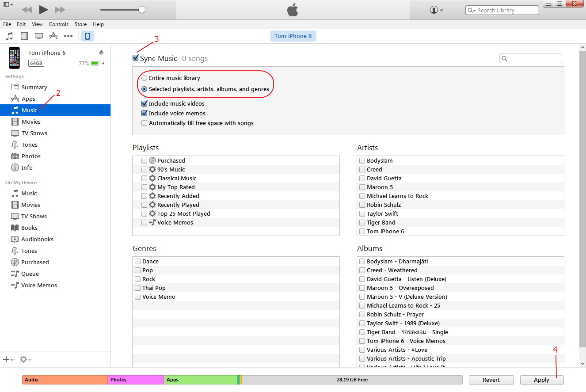The width and height of the screenshot is (586, 392).
Task: Open Info settings in sidebar
Action: 55,167
